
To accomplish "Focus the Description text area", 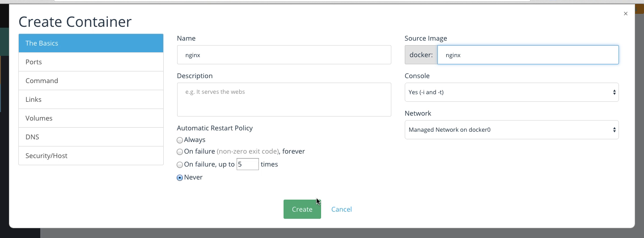I will click(x=284, y=100).
